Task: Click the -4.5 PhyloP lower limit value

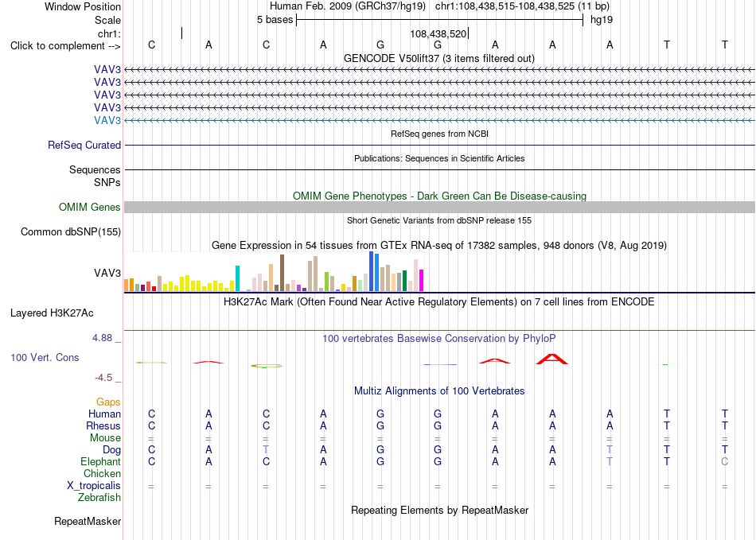Action: click(x=103, y=378)
